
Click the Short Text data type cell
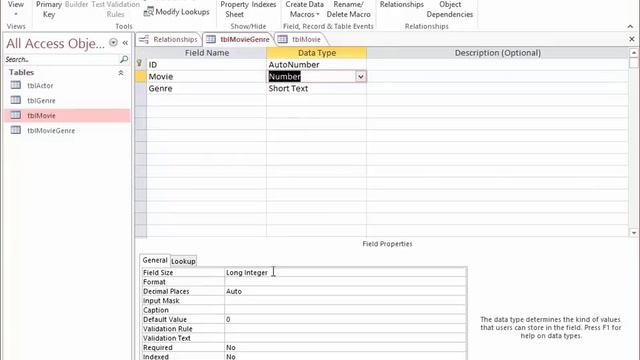(316, 88)
